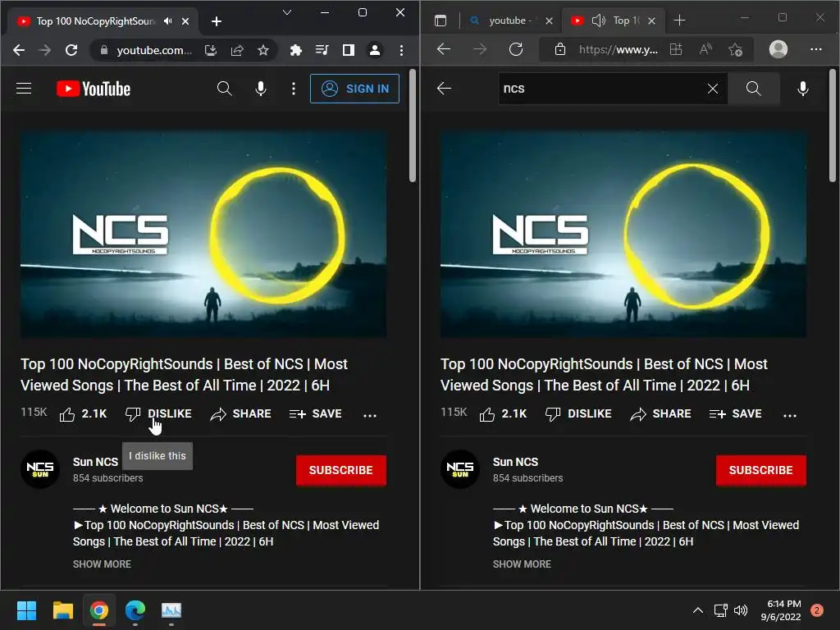The width and height of the screenshot is (840, 630).
Task: Subscribe to Sun NCS in Chrome window
Action: pyautogui.click(x=341, y=470)
